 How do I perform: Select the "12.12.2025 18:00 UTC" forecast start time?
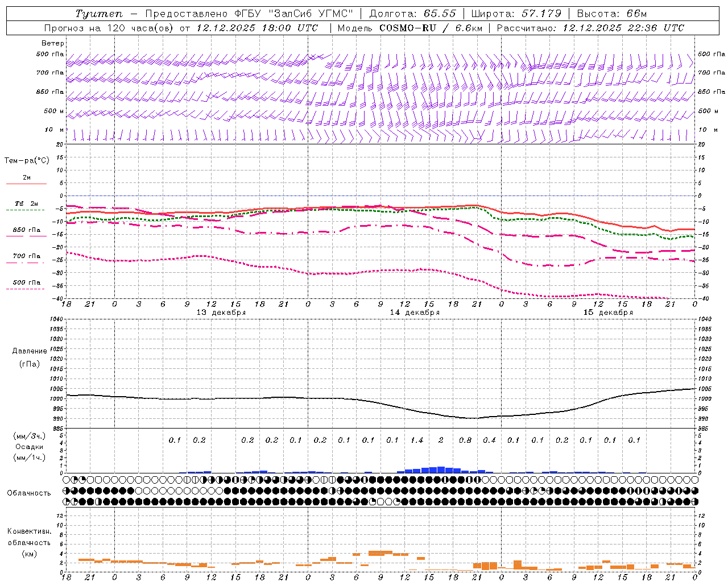[257, 28]
